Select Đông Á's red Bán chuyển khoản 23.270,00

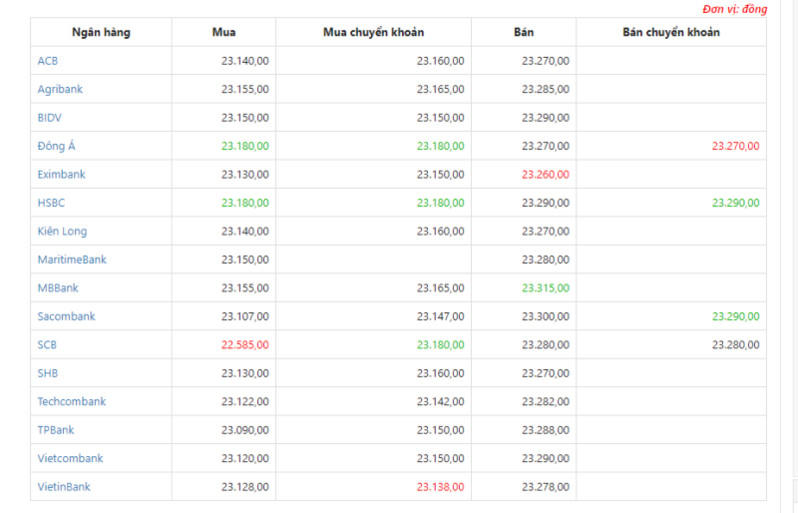click(735, 146)
